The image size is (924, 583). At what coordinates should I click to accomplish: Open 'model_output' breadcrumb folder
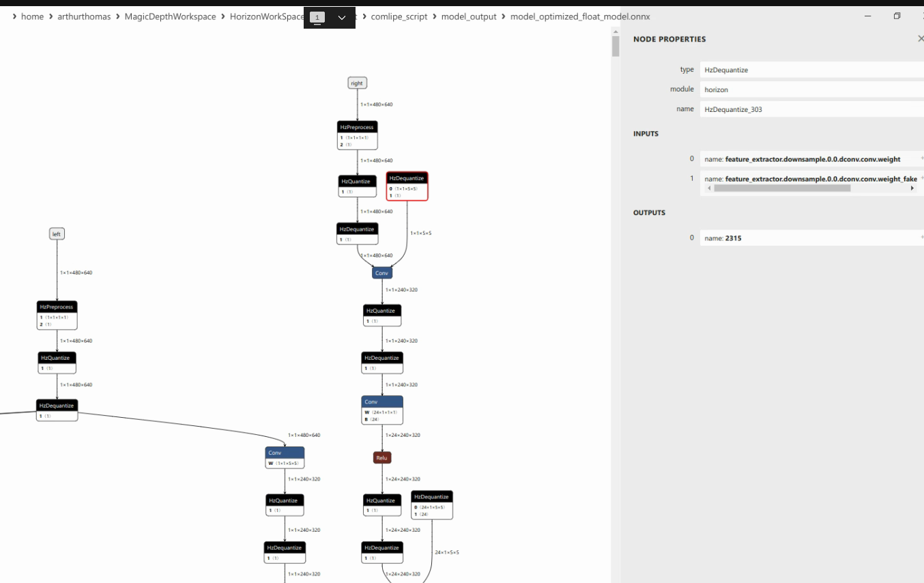[x=469, y=16]
